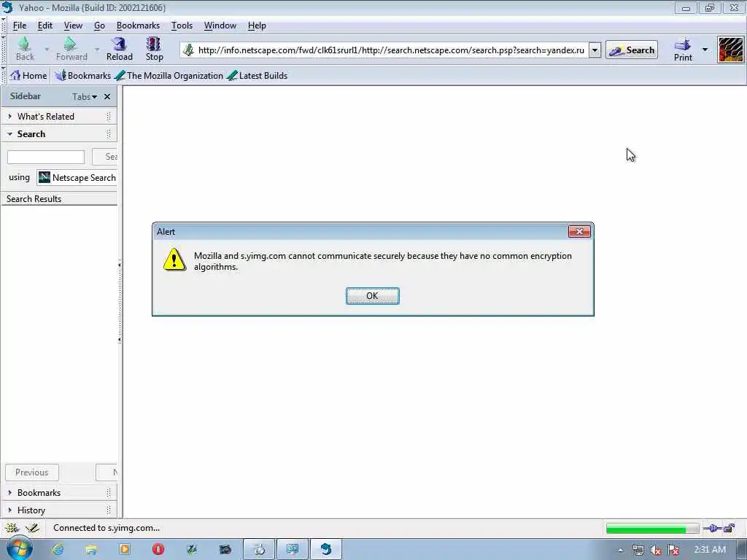Open the Action Center flag tray icon
This screenshot has width=747, height=560.
coord(673,550)
